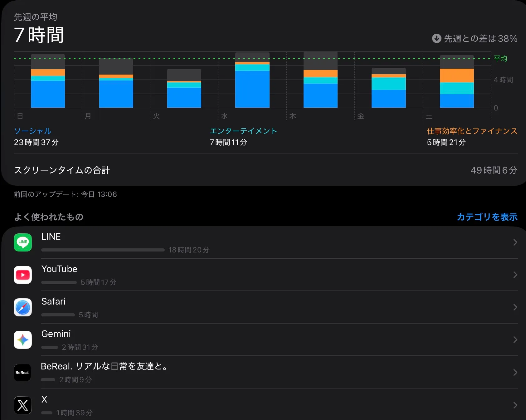Image resolution: width=526 pixels, height=420 pixels.
Task: Open Safari details via its chevron
Action: [515, 307]
